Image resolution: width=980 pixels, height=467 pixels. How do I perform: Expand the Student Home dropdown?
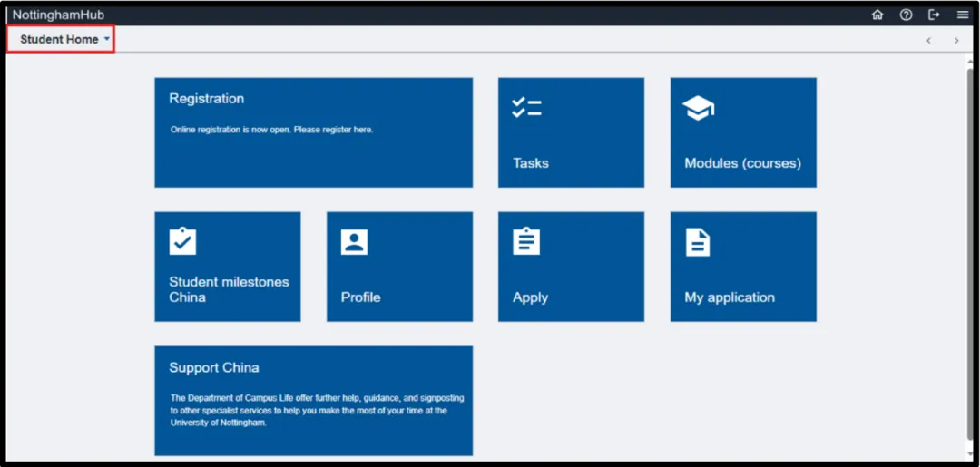64,39
